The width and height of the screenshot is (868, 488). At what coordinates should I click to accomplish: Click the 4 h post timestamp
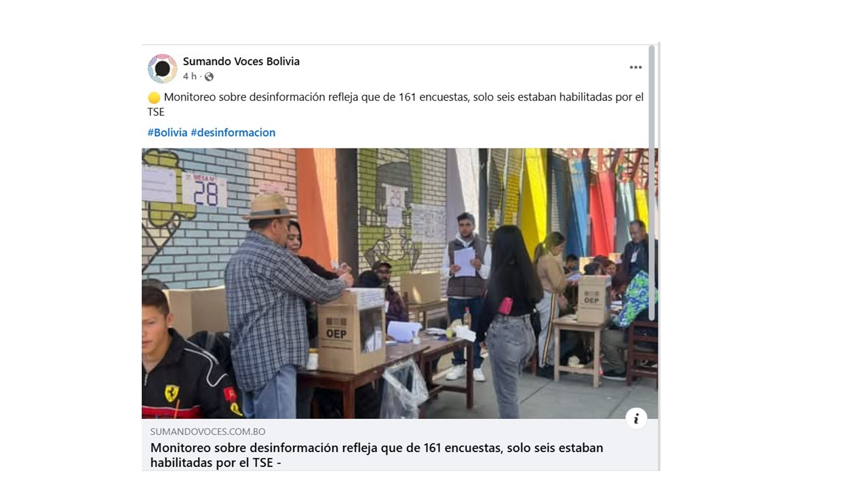189,77
